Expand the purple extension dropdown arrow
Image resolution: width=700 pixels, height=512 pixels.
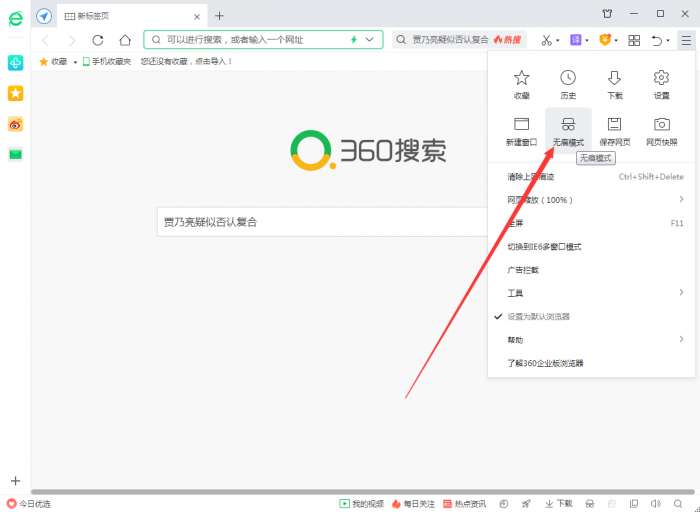coord(587,41)
